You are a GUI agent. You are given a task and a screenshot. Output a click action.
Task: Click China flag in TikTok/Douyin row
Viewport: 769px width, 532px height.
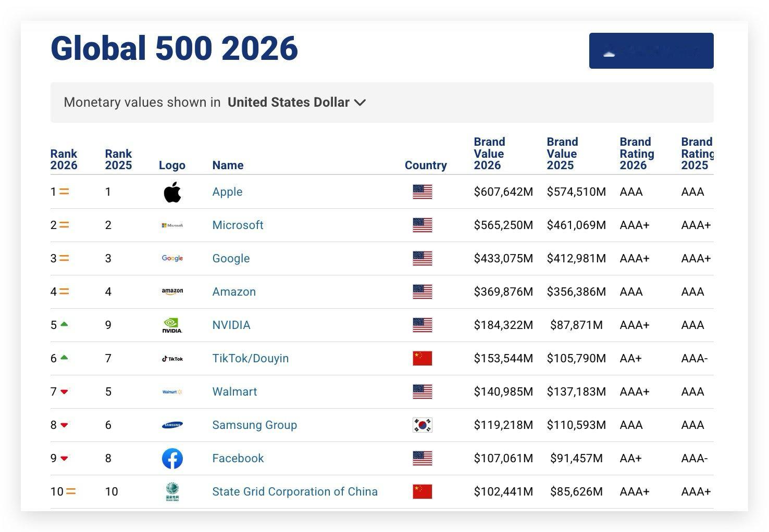point(423,359)
